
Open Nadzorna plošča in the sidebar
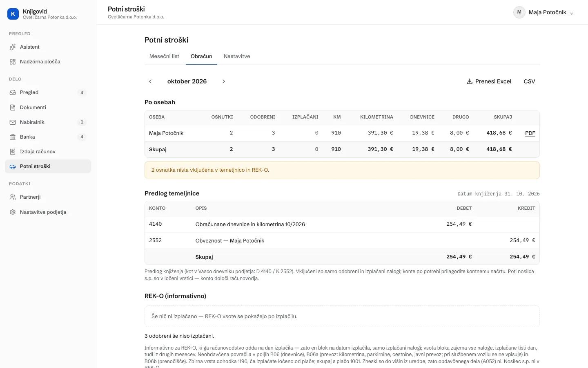pyautogui.click(x=48, y=62)
